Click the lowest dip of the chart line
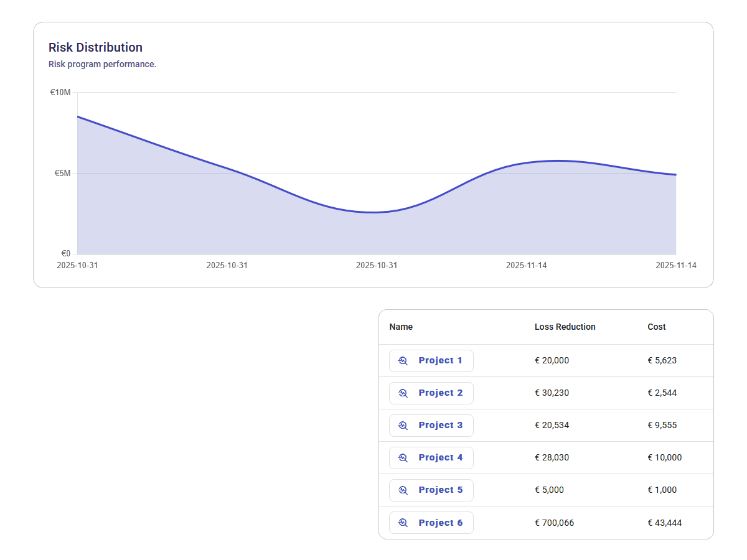Image resolution: width=747 pixels, height=560 pixels. (374, 212)
